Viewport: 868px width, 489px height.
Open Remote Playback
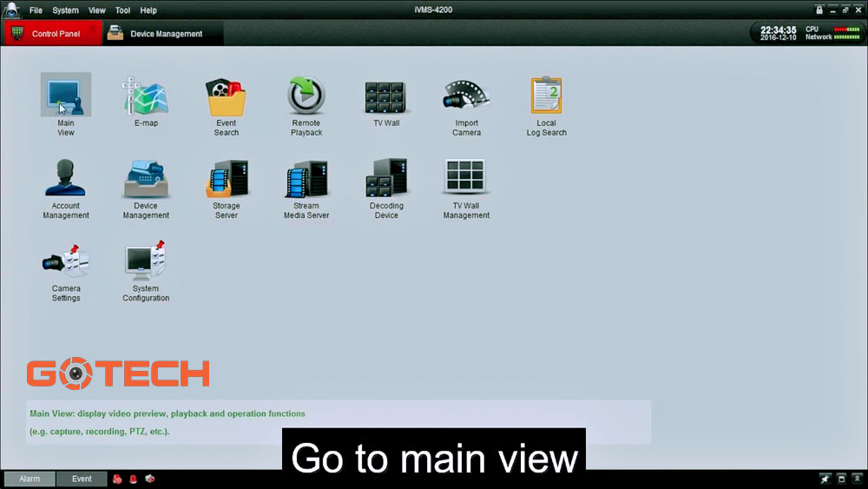point(306,96)
